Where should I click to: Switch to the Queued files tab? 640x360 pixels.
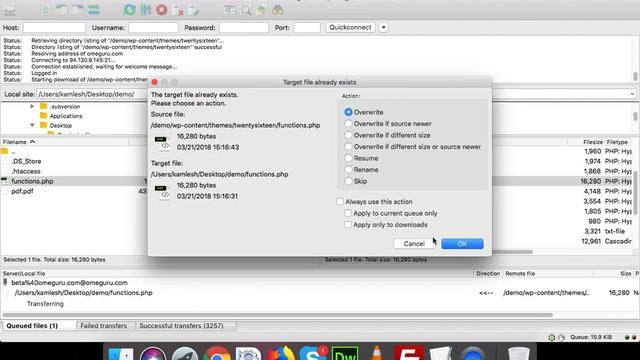coord(32,326)
